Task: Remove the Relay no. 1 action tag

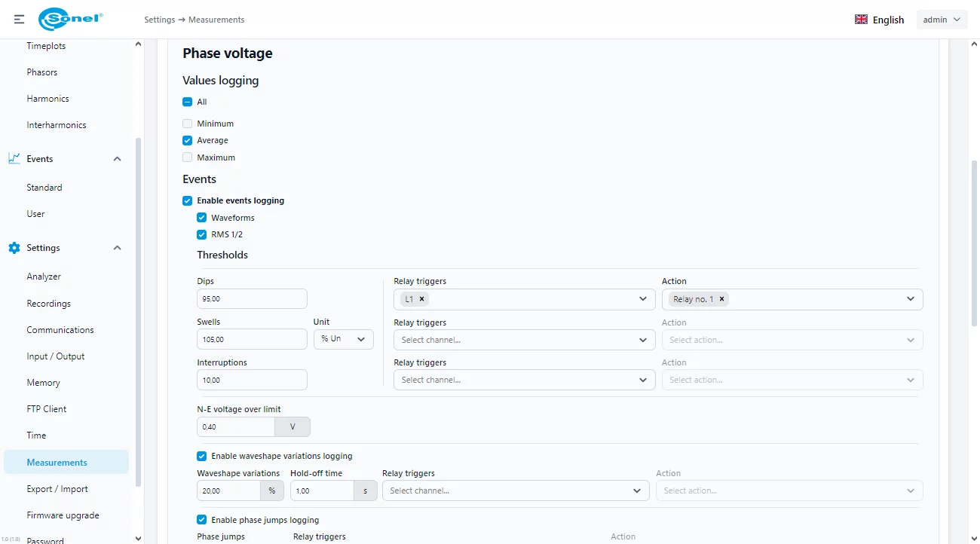Action: click(721, 299)
